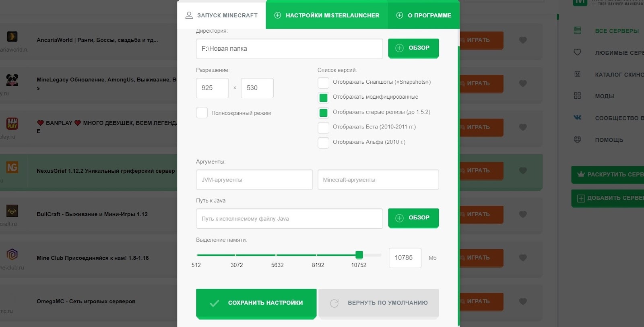644x327 pixels.
Task: Click the memory allocation slider handle
Action: (x=359, y=255)
